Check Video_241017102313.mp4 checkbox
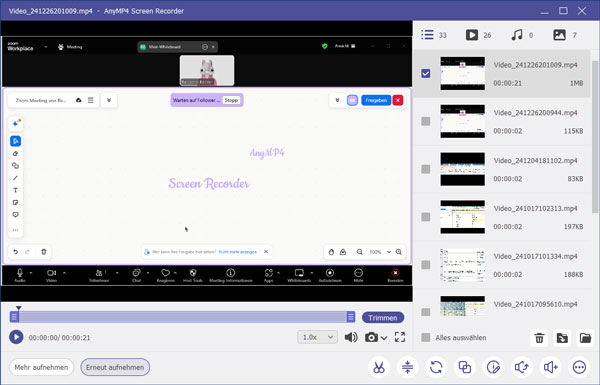The width and height of the screenshot is (600, 385). [426, 217]
